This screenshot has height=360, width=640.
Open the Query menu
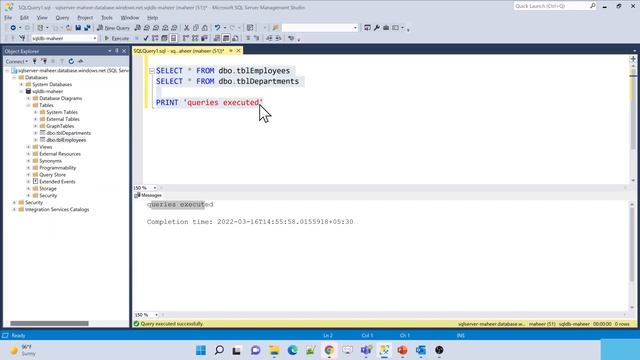click(x=62, y=18)
